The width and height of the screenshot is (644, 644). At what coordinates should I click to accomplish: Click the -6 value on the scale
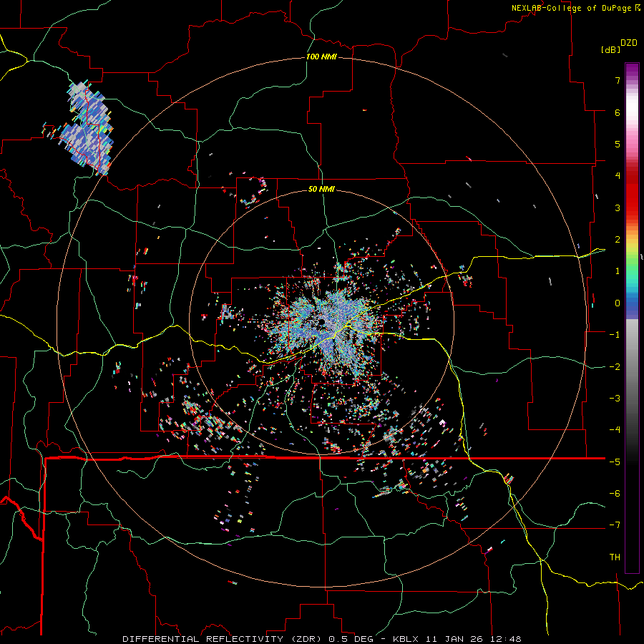(615, 494)
